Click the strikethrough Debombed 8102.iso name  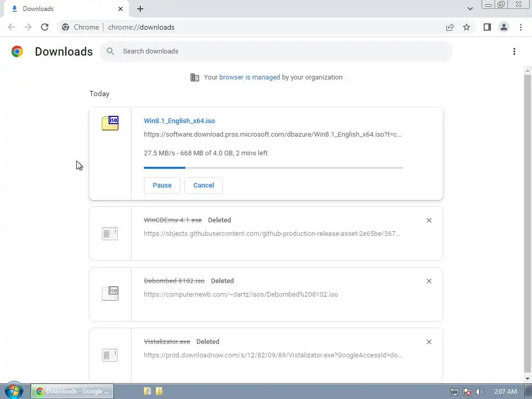pos(174,281)
